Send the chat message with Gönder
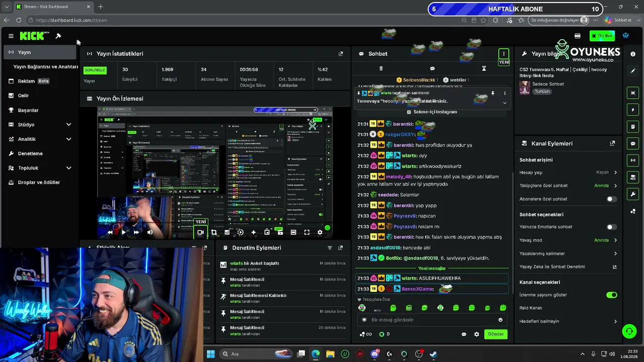Viewport: 644px width, 362px height. point(496,334)
